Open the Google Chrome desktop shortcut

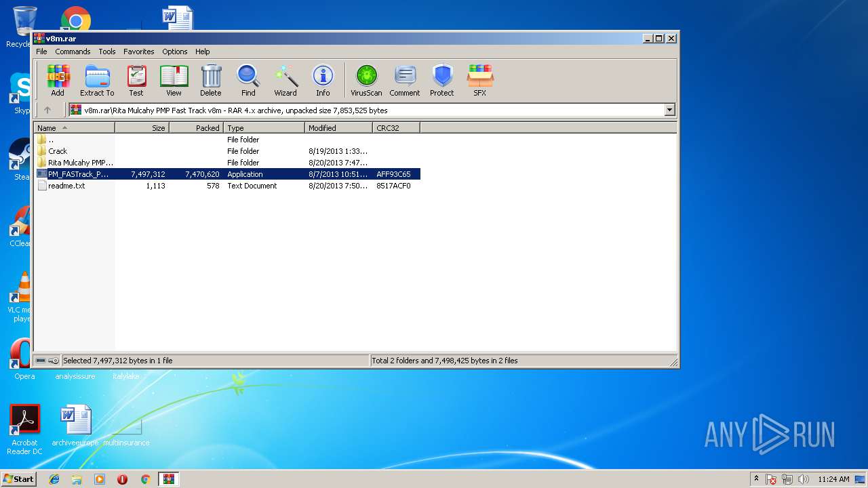pyautogui.click(x=75, y=19)
